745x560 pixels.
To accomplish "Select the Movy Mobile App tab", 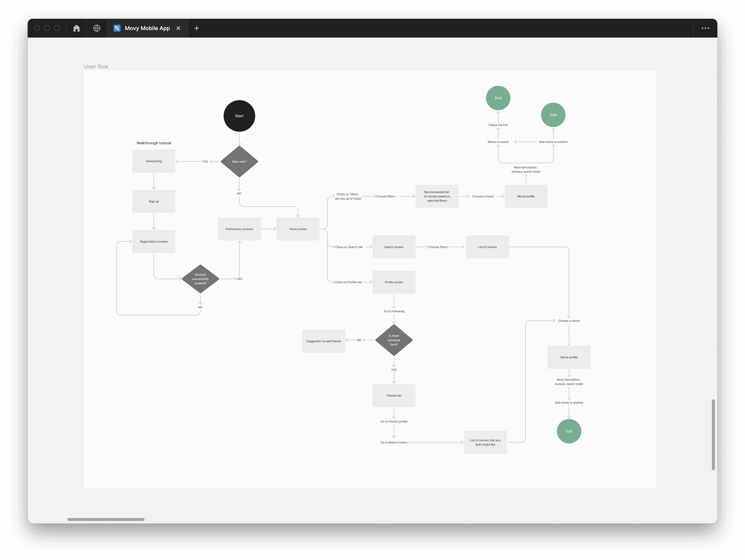I will [x=147, y=28].
